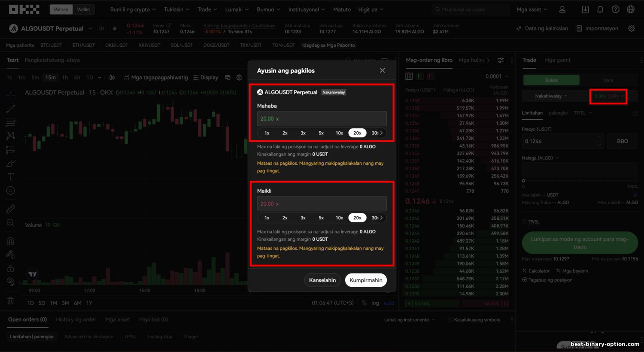Click the order amount percentage slider handle
This screenshot has height=352, width=644.
coord(523,181)
